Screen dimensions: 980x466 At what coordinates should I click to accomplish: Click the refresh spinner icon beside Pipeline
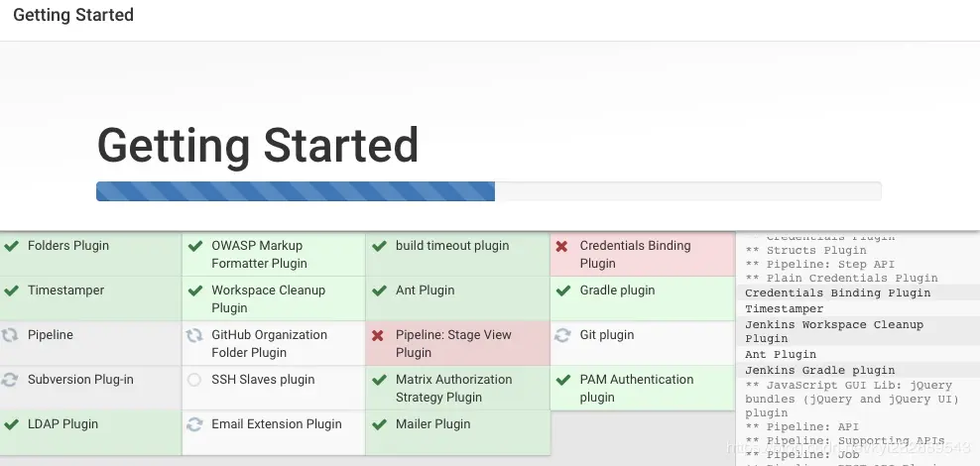point(11,335)
